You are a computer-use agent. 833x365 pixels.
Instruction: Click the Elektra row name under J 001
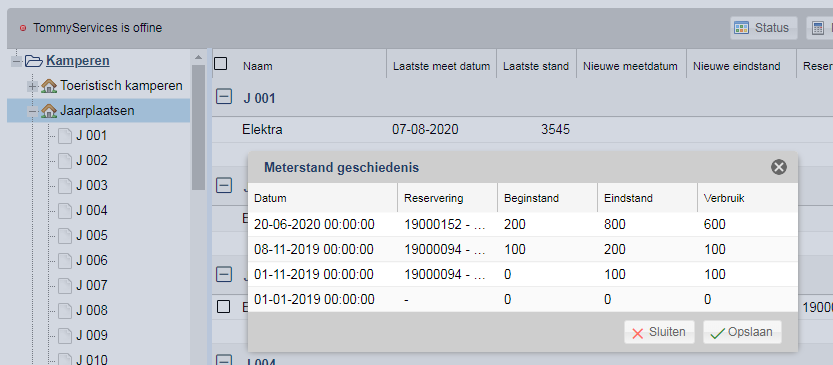(262, 130)
